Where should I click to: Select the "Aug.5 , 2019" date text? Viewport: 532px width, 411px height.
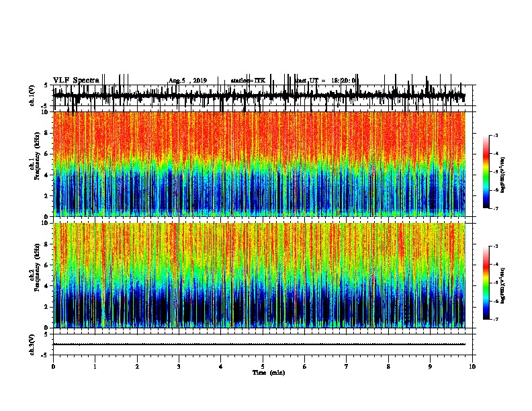click(187, 81)
